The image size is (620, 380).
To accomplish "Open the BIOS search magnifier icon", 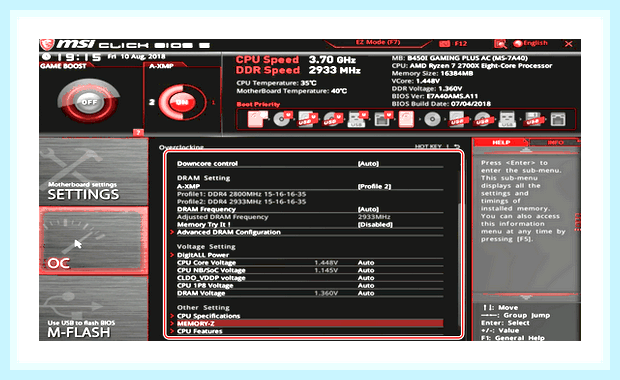I will pyautogui.click(x=500, y=44).
